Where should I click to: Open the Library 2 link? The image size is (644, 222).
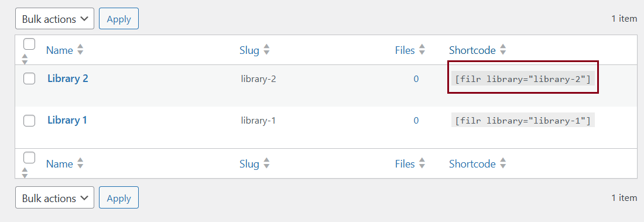click(68, 78)
